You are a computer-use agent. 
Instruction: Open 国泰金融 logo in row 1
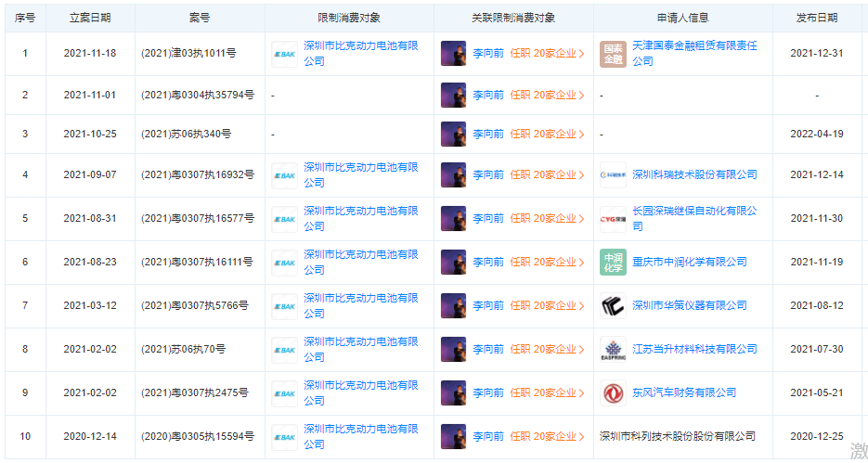613,54
